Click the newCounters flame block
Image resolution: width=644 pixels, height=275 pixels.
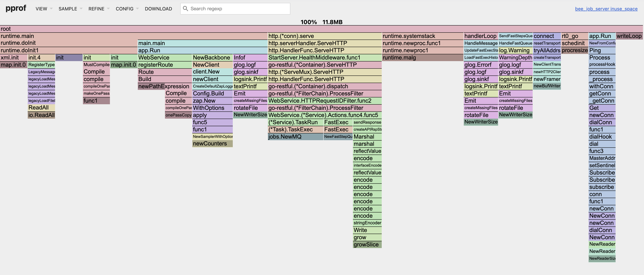pos(212,144)
